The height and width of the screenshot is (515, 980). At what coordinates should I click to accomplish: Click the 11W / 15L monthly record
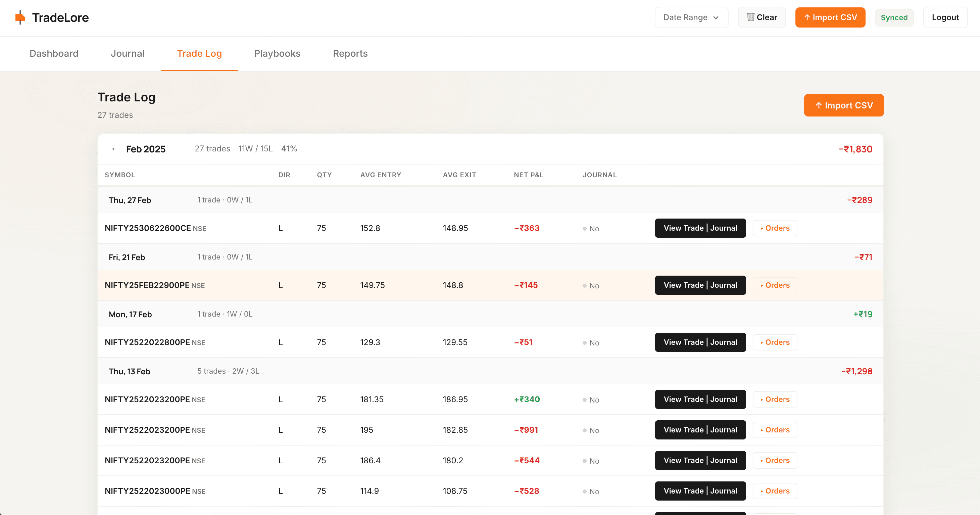tap(255, 149)
